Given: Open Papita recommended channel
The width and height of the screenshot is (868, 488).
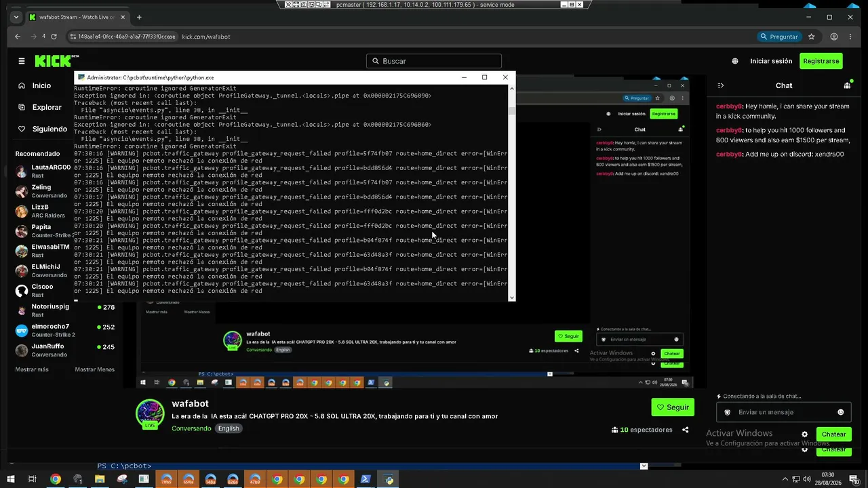Looking at the screenshot, I should (44, 230).
